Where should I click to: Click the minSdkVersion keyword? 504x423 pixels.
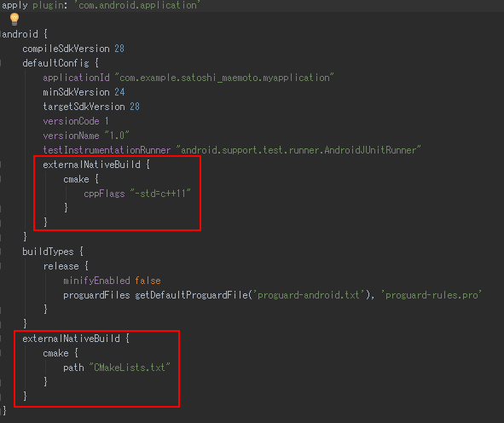(x=76, y=92)
